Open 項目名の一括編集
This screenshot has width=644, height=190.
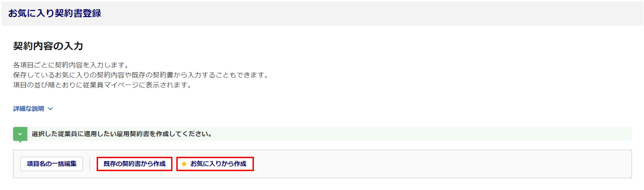tap(52, 164)
